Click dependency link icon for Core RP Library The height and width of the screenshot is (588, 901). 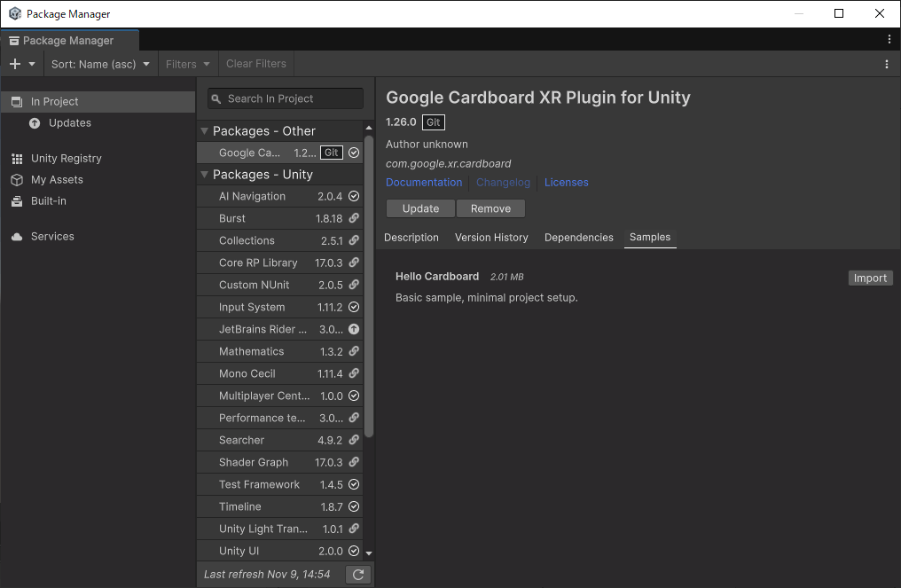[x=354, y=263]
